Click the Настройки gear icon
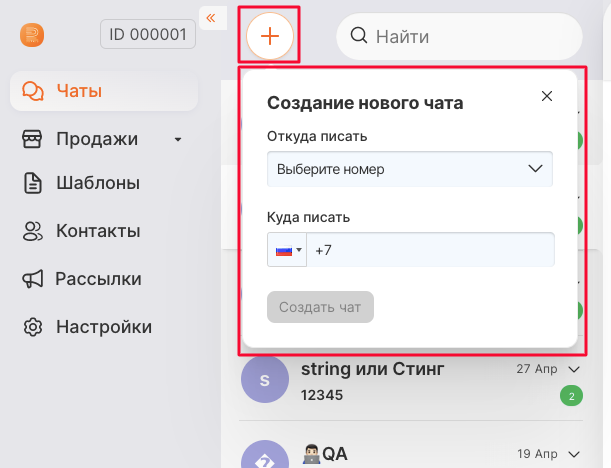 (x=34, y=327)
